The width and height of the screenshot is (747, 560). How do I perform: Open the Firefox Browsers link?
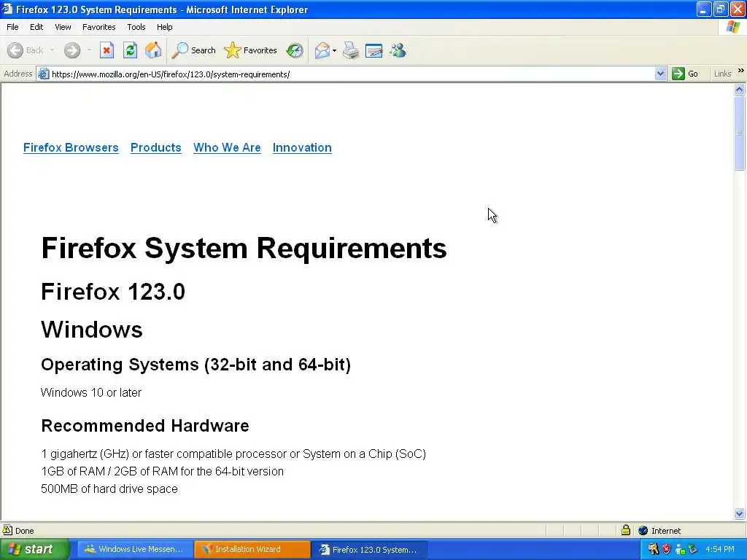click(71, 147)
